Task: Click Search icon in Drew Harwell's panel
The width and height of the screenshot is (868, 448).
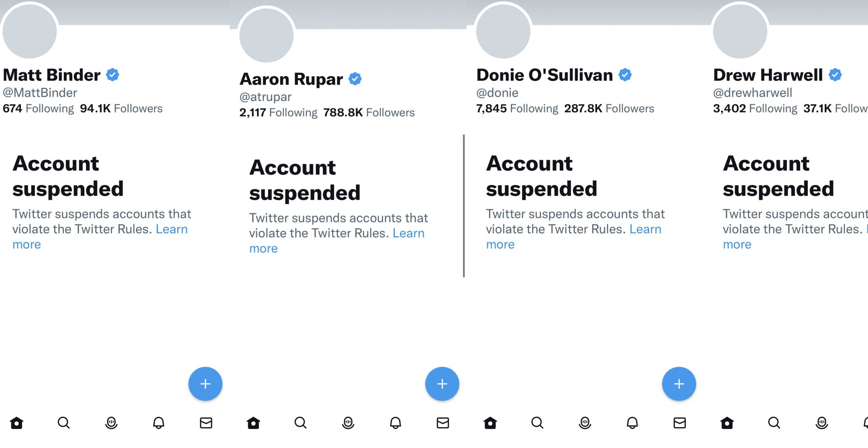Action: 774,423
